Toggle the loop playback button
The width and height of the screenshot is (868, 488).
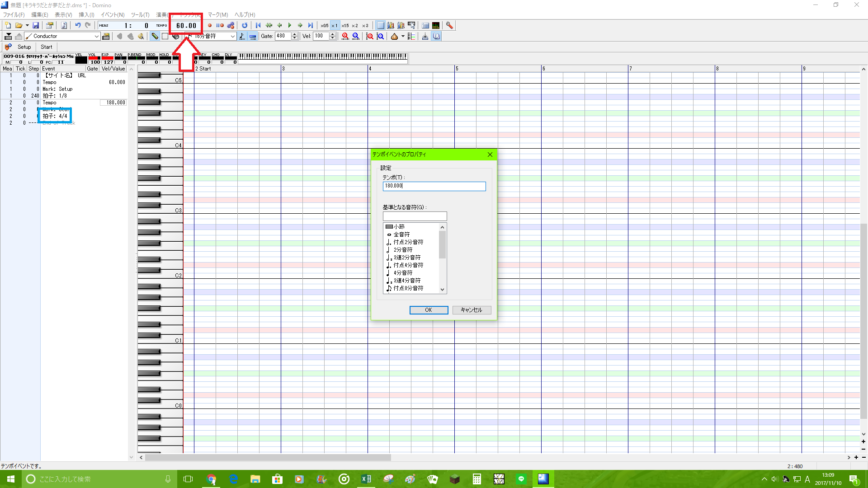pyautogui.click(x=245, y=26)
